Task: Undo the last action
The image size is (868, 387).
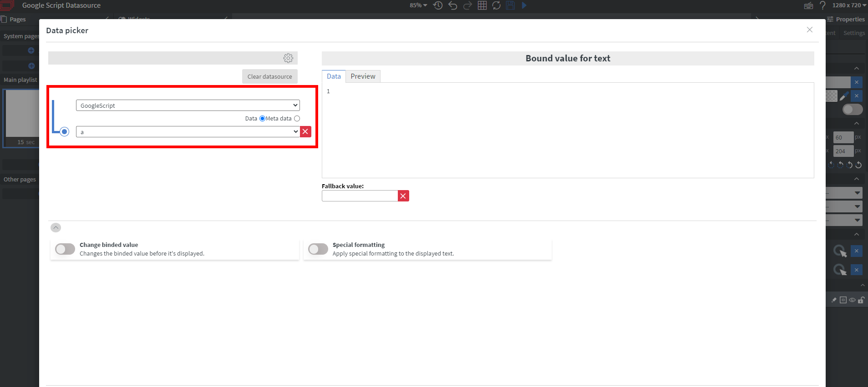Action: [452, 5]
